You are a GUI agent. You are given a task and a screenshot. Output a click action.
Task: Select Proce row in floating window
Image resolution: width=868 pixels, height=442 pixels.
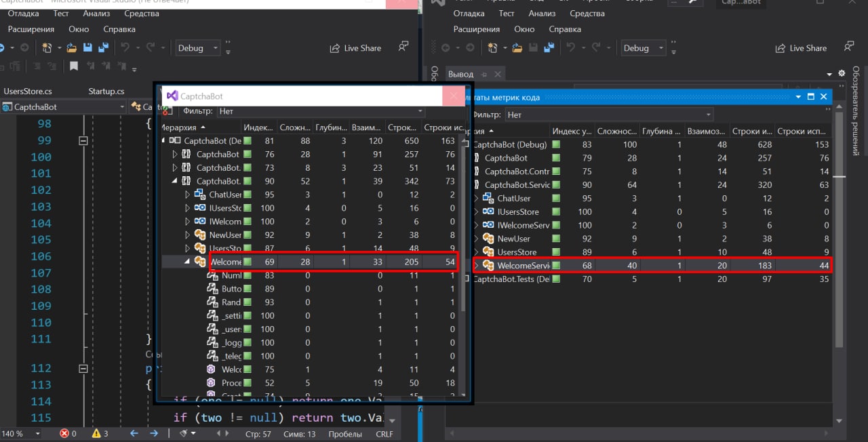coord(309,383)
